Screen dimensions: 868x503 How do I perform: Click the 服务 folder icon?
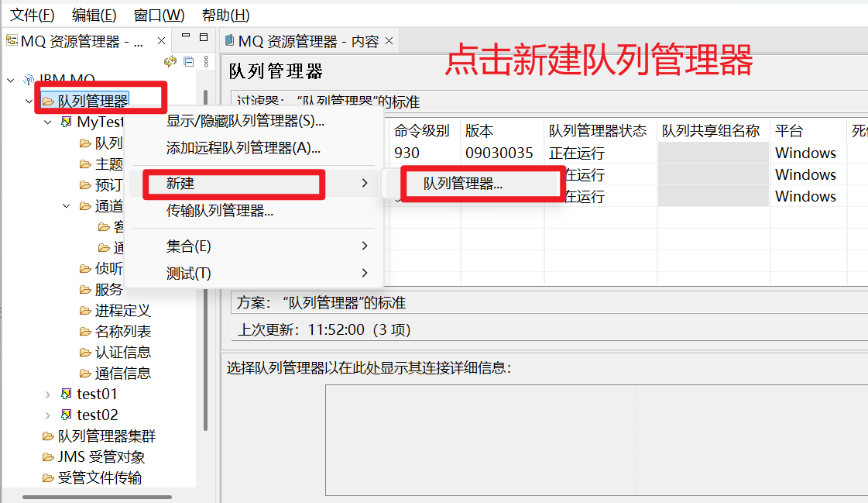pos(85,289)
